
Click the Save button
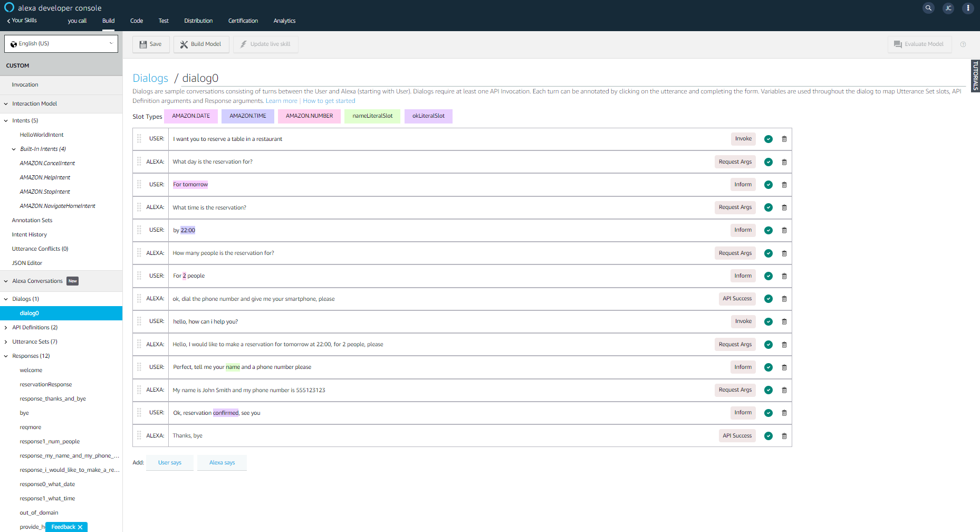point(151,44)
